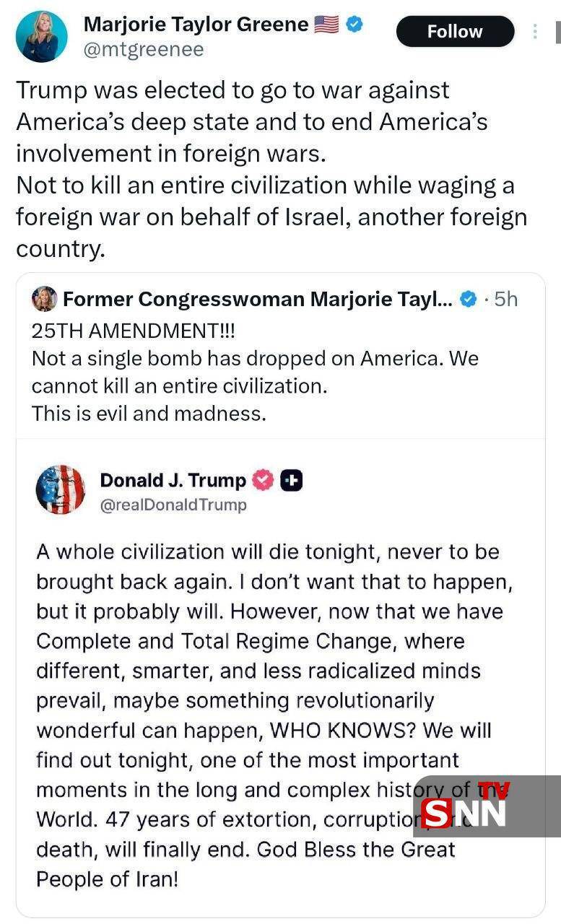
Task: Open the Former Congresswoman quoted tweet author name
Action: tap(258, 299)
